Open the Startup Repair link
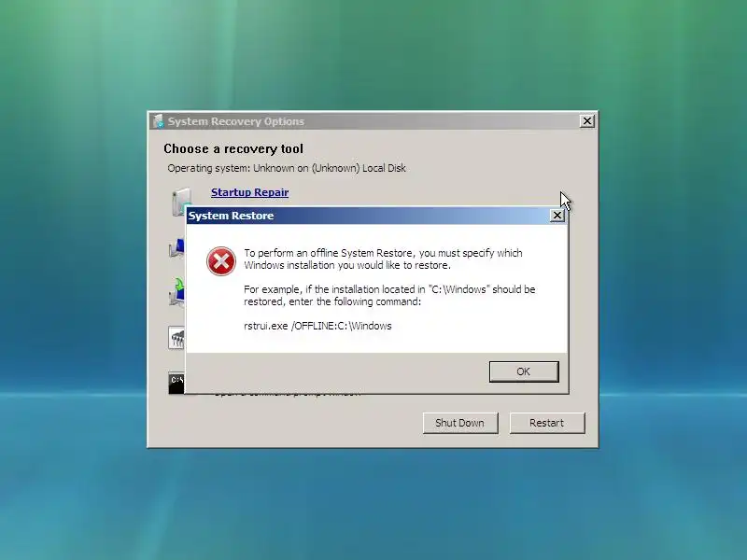 249,192
